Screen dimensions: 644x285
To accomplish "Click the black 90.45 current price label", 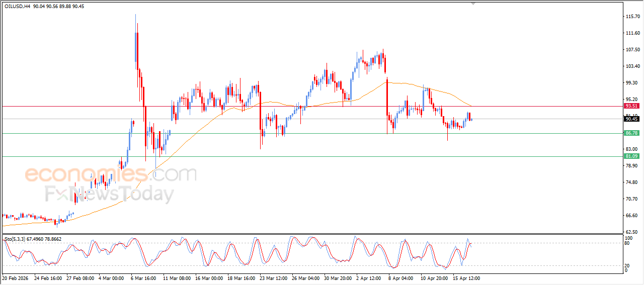I will [631, 119].
